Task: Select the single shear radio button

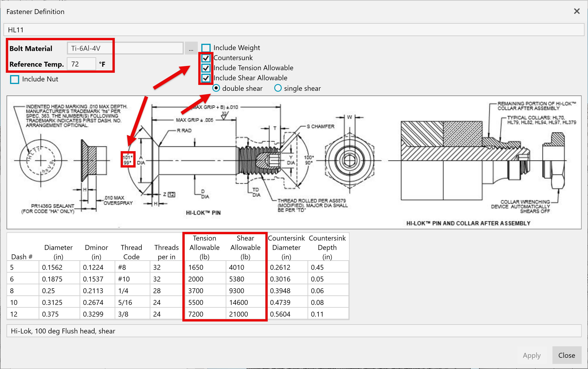Action: (278, 88)
